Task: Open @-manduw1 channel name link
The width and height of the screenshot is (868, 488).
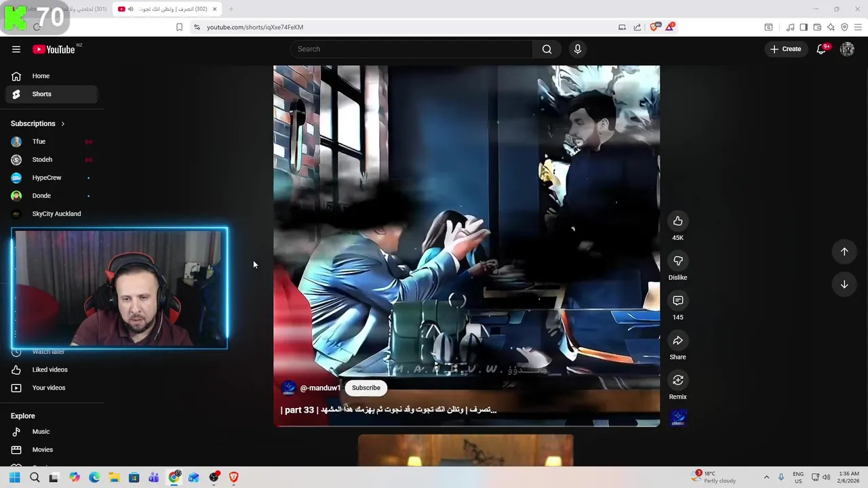Action: click(x=320, y=388)
